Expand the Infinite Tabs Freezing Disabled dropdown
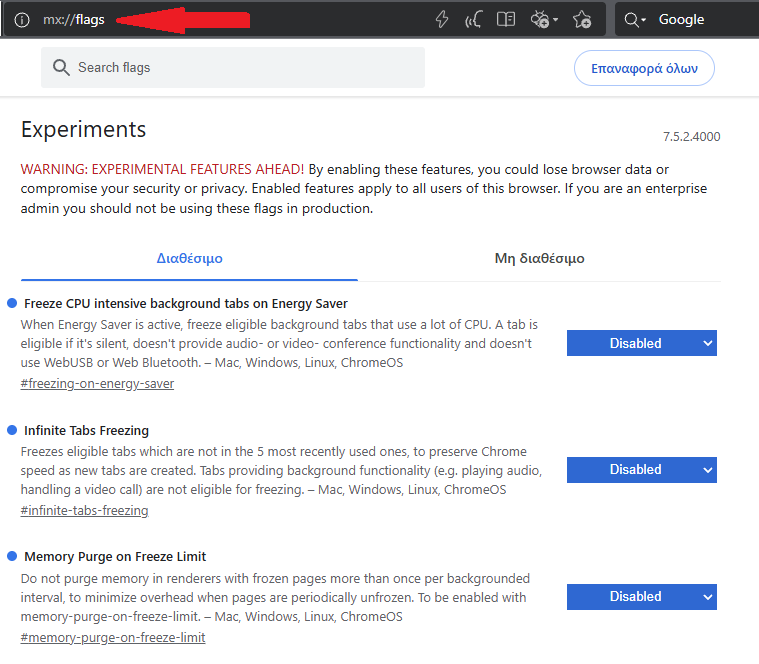 (x=641, y=470)
